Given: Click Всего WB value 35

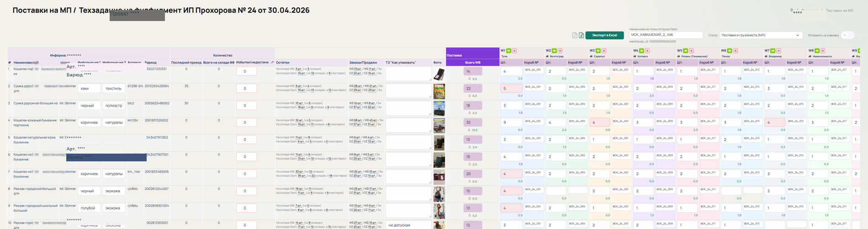Looking at the screenshot, I should [472, 122].
